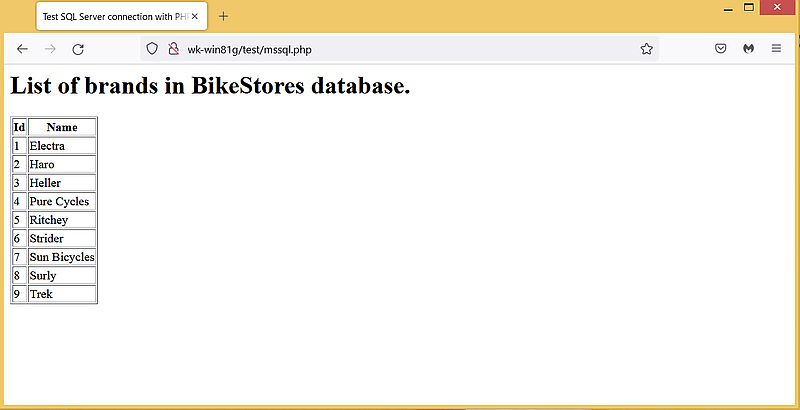Open the Save to Pocket icon
The height and width of the screenshot is (410, 800).
pyautogui.click(x=720, y=49)
